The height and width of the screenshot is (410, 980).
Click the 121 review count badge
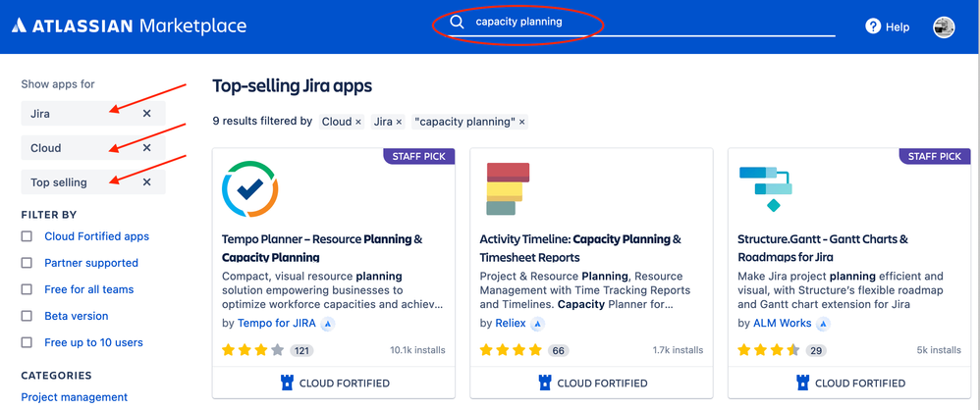click(301, 351)
